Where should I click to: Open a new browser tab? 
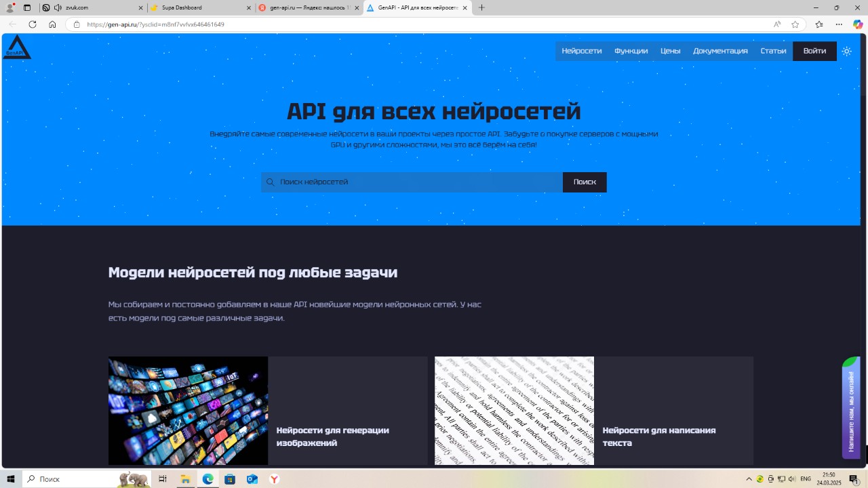[x=481, y=7]
